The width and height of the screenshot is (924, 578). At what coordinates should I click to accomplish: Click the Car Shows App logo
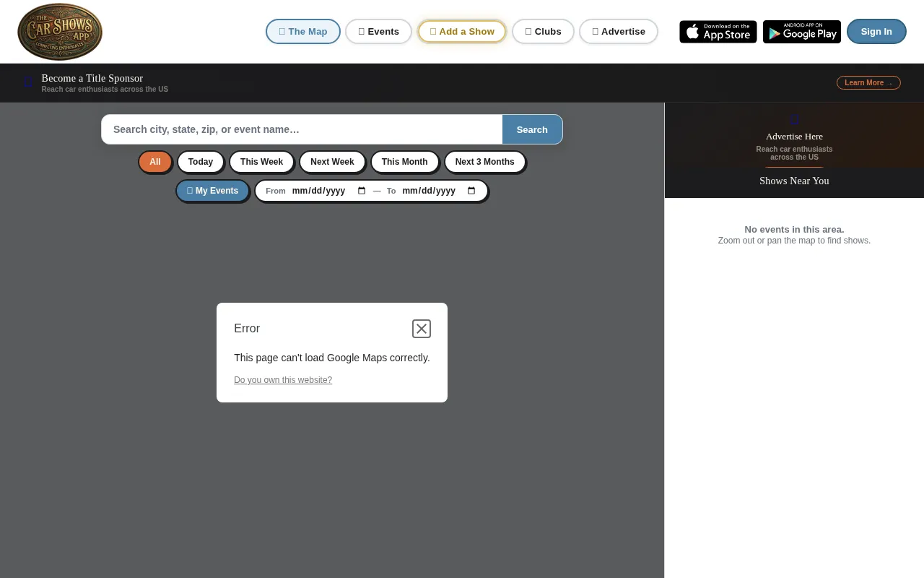[60, 32]
